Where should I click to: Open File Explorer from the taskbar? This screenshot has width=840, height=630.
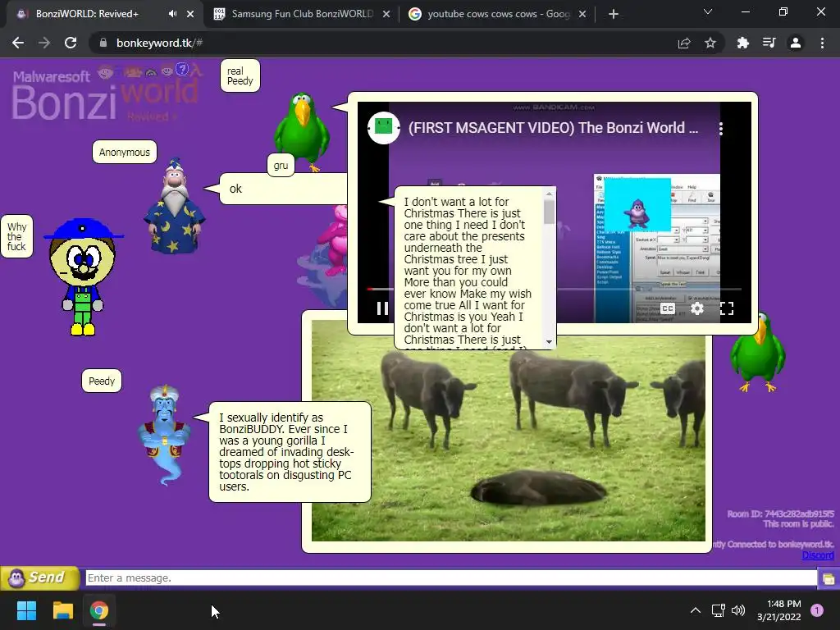tap(62, 610)
